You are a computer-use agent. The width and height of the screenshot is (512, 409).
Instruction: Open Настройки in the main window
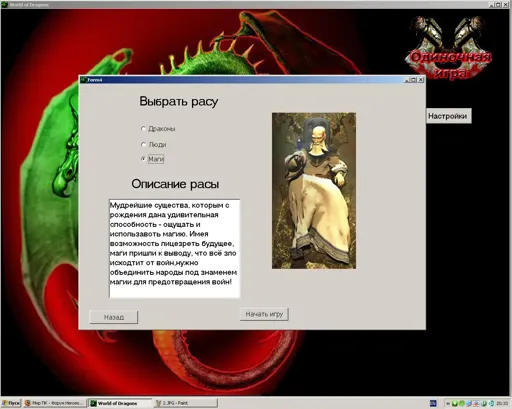coord(448,116)
